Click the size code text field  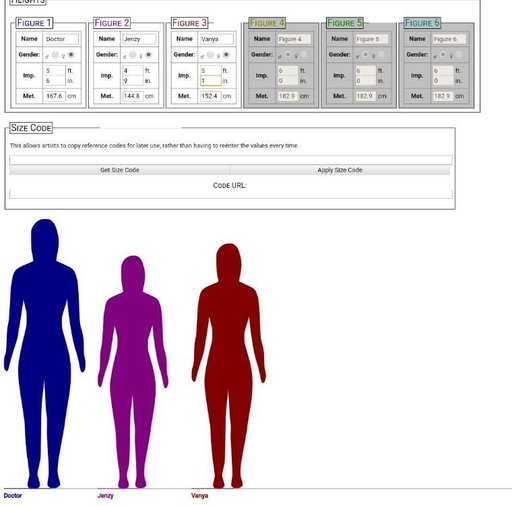point(231,160)
